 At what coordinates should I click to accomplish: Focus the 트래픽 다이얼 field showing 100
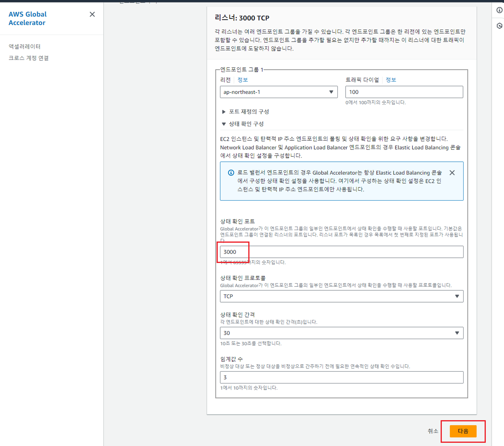click(x=404, y=92)
